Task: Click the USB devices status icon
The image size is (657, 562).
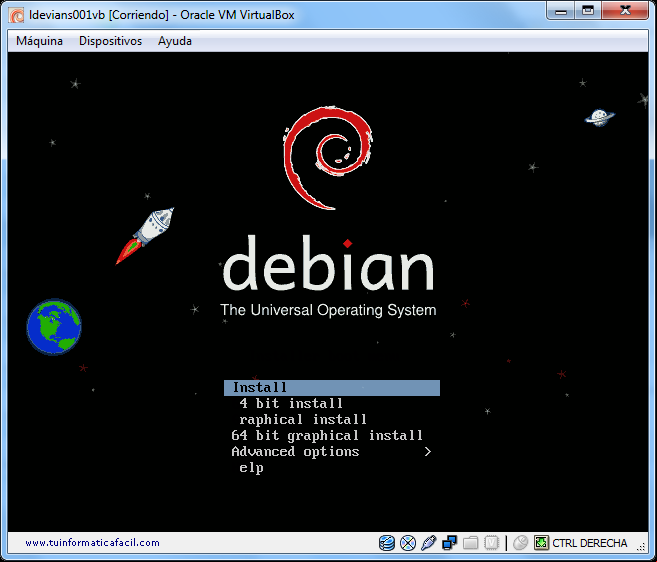Action: pyautogui.click(x=429, y=543)
